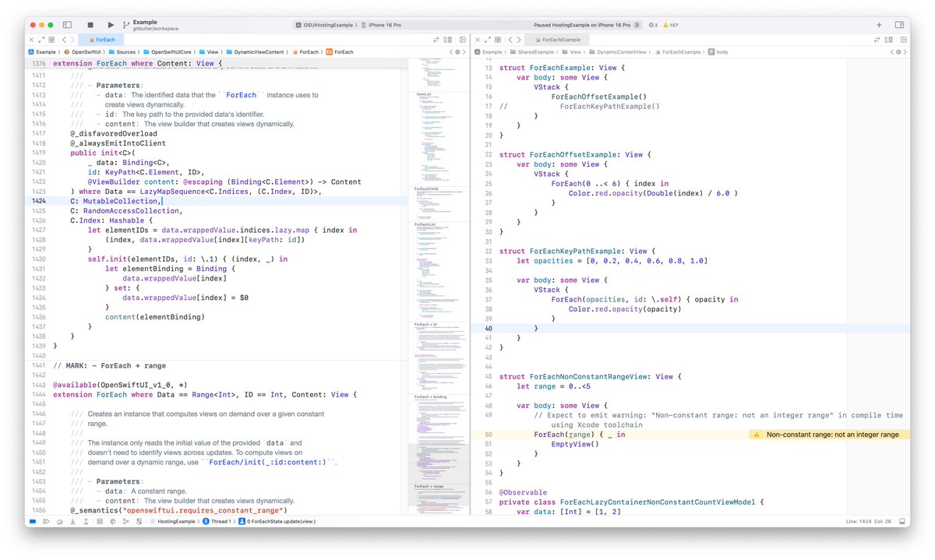
Task: Select the ForEachExample tab
Action: point(556,39)
